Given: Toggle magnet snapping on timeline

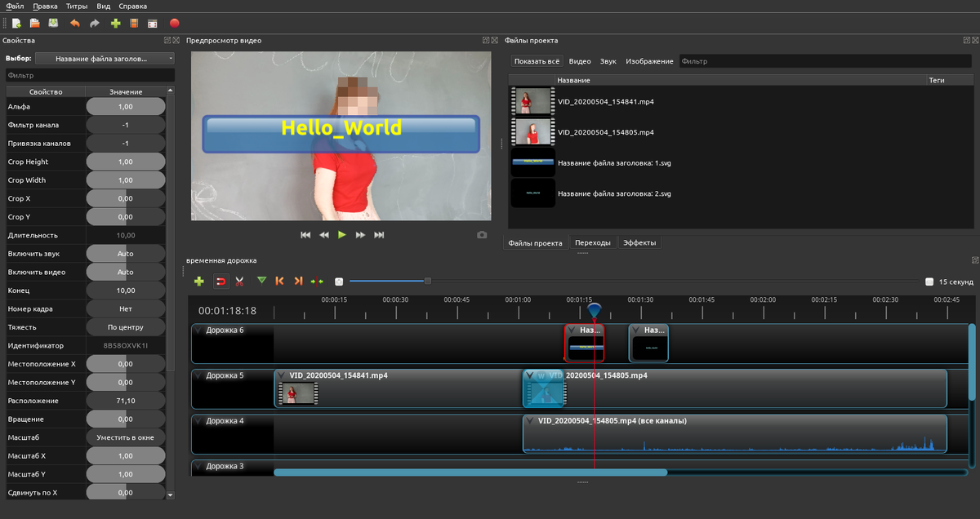Looking at the screenshot, I should [x=220, y=281].
